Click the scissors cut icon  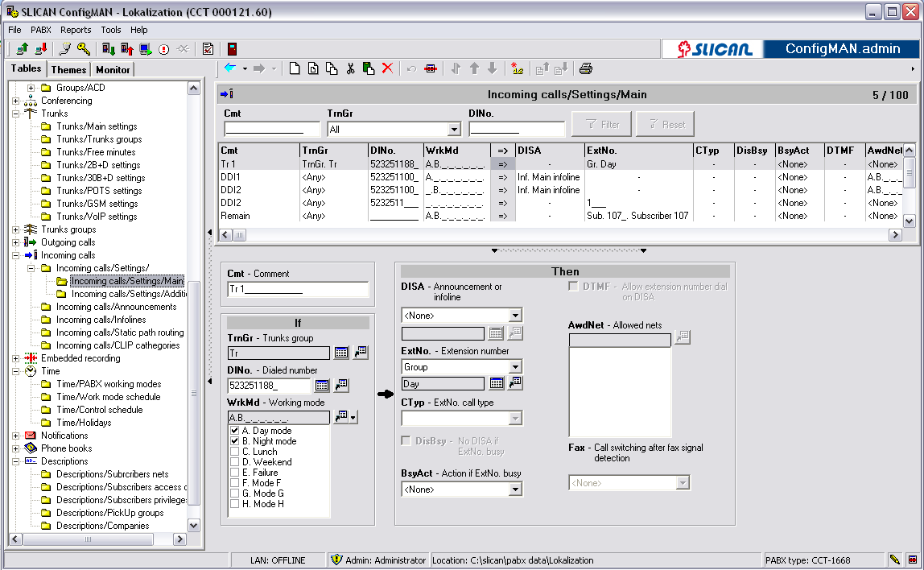pos(350,68)
